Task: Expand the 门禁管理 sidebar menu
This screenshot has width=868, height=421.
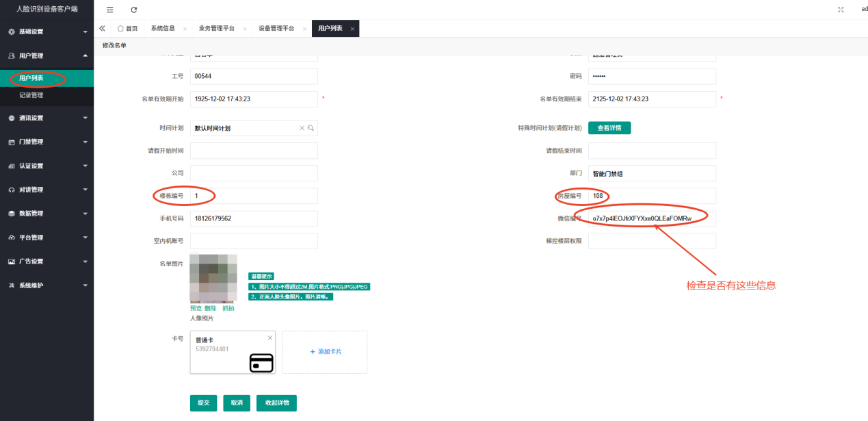Action: tap(47, 142)
